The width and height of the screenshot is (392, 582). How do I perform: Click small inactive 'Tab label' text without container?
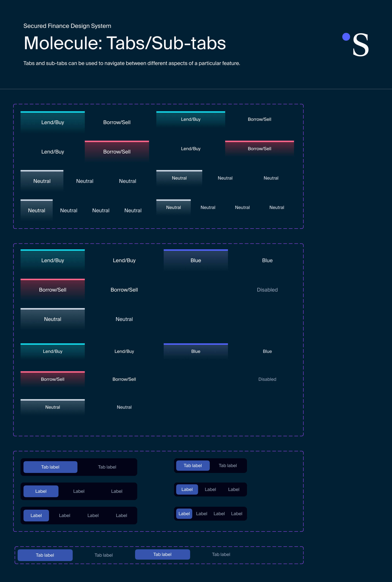pyautogui.click(x=221, y=554)
